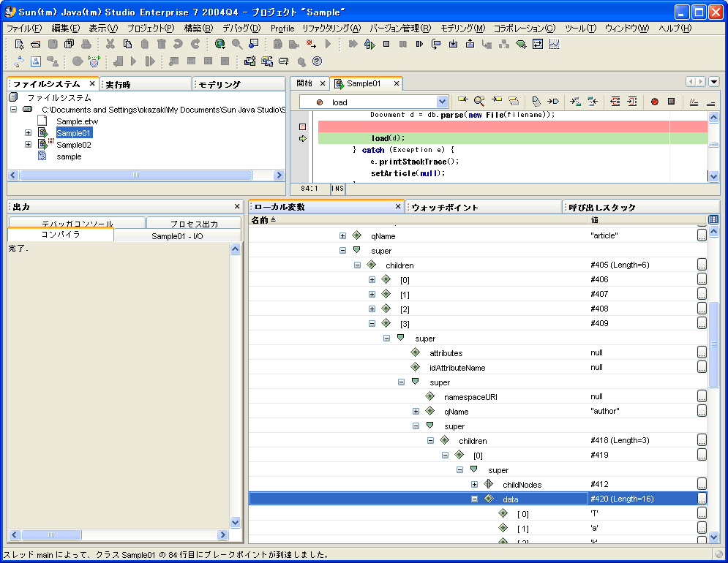The image size is (728, 563).
Task: Click the editor scroll tabs right arrow
Action: [x=701, y=82]
